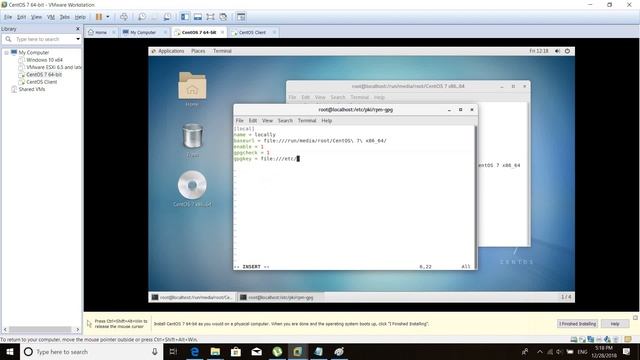Click the background CentOS 7 x86_64 terminal title bar
Screen dimensions: 640x360
click(408, 86)
